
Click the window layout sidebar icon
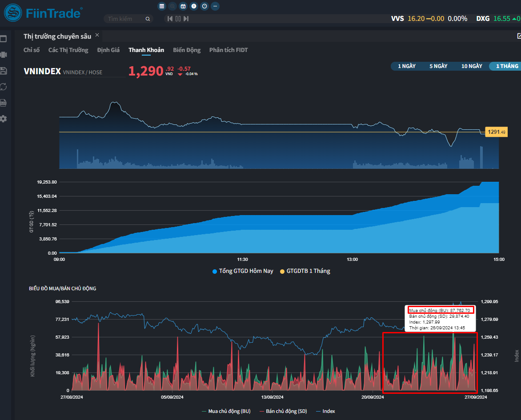point(3,39)
